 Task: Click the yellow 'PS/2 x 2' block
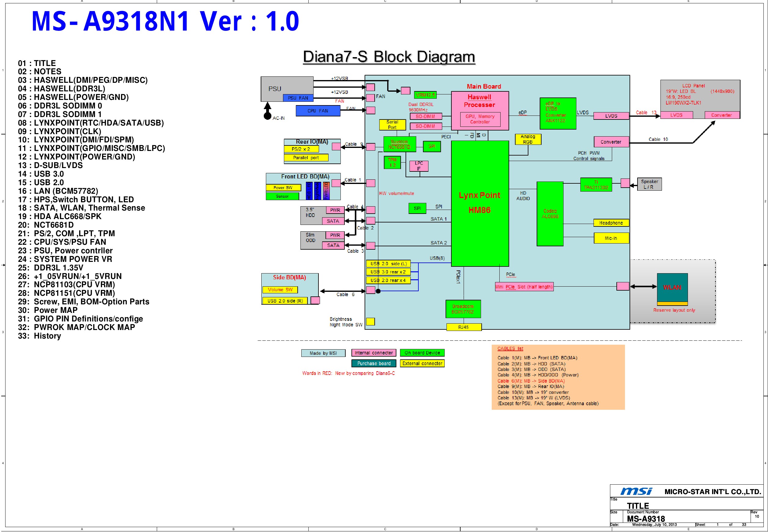301,149
